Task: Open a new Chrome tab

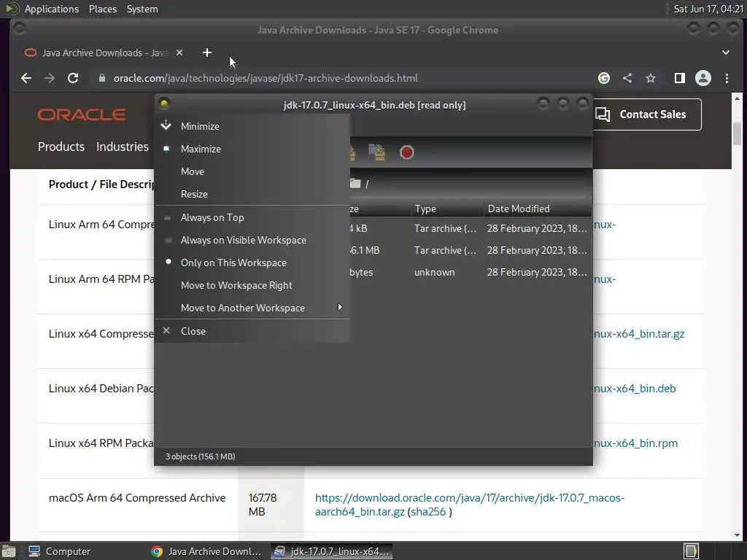Action: click(x=206, y=52)
